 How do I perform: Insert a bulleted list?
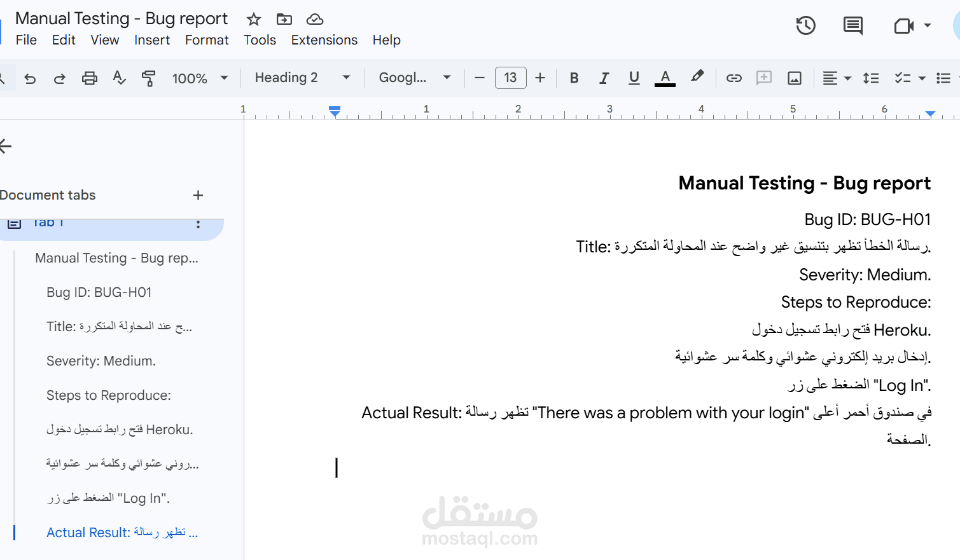(x=943, y=78)
